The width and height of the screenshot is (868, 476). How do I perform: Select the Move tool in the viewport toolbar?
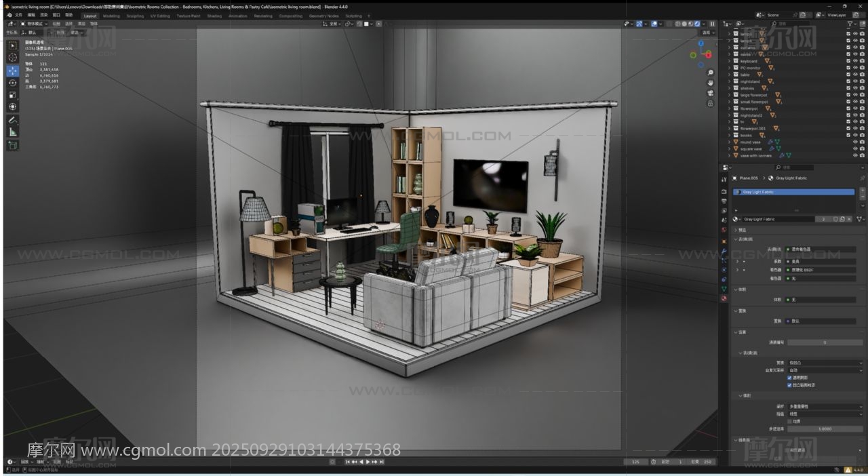13,71
